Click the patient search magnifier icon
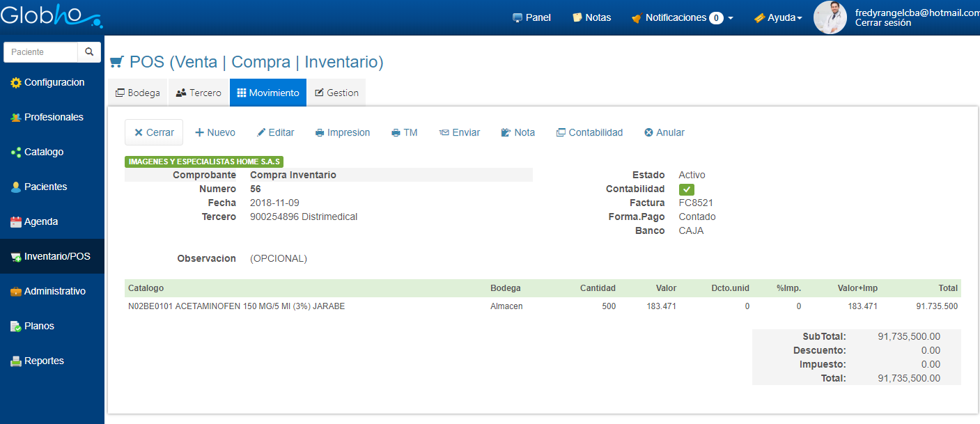This screenshot has width=980, height=424. [89, 52]
